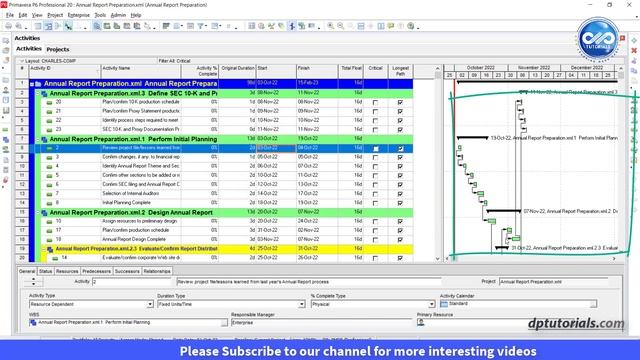Collapse Design Annual Report WBS group
The image size is (640, 360).
38,213
